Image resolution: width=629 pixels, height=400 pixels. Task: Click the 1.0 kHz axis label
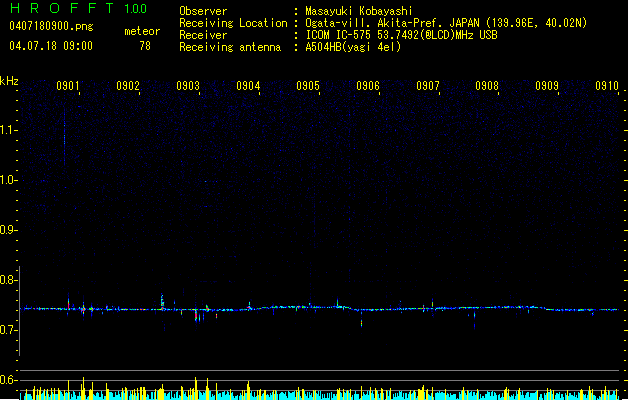point(8,180)
